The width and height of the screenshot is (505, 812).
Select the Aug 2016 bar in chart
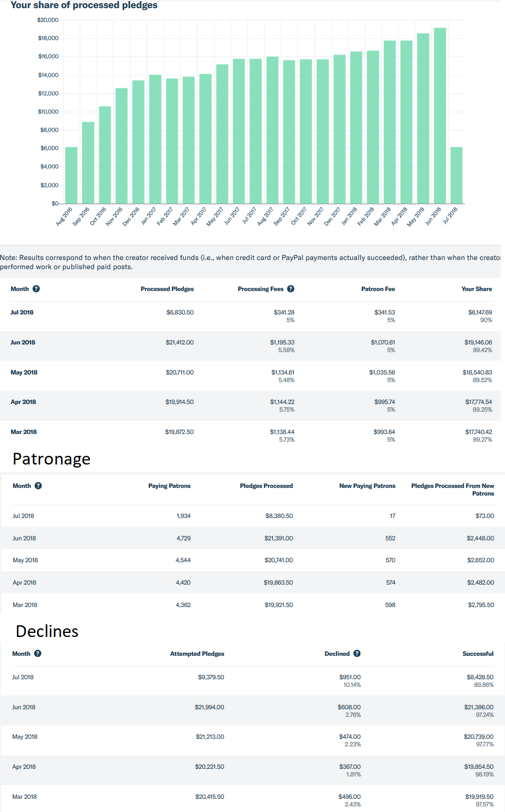tap(71, 176)
